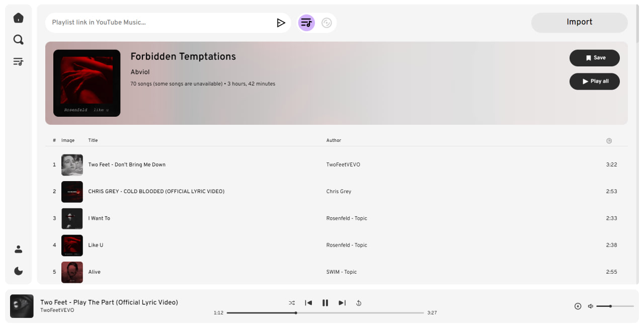Play all songs in playlist
The image size is (644, 327).
pyautogui.click(x=595, y=81)
